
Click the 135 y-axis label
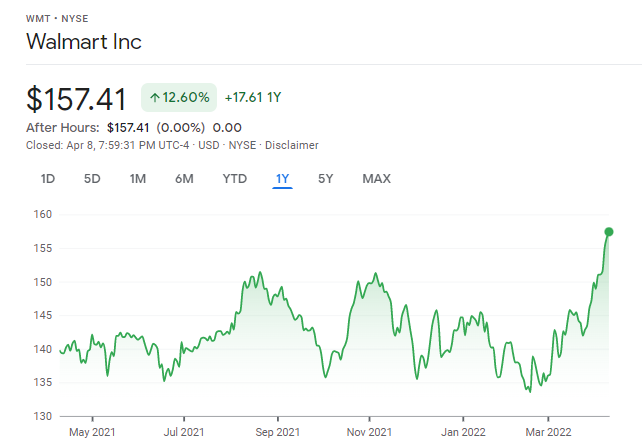(43, 382)
